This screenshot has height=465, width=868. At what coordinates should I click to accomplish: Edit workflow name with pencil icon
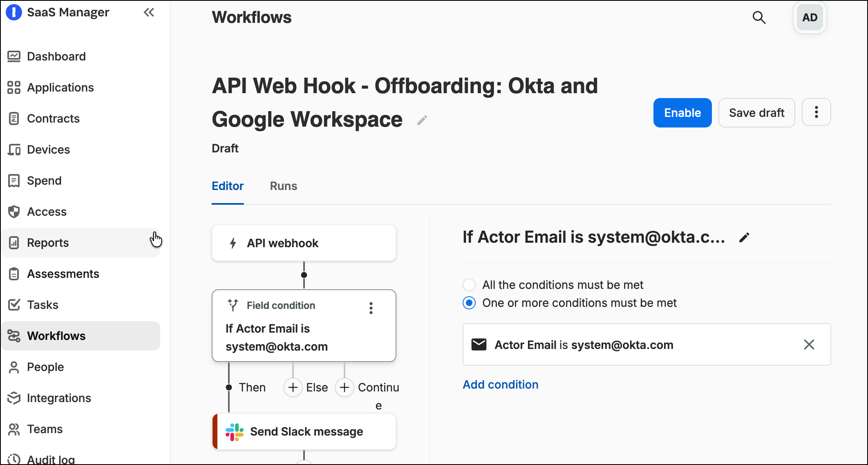point(422,120)
